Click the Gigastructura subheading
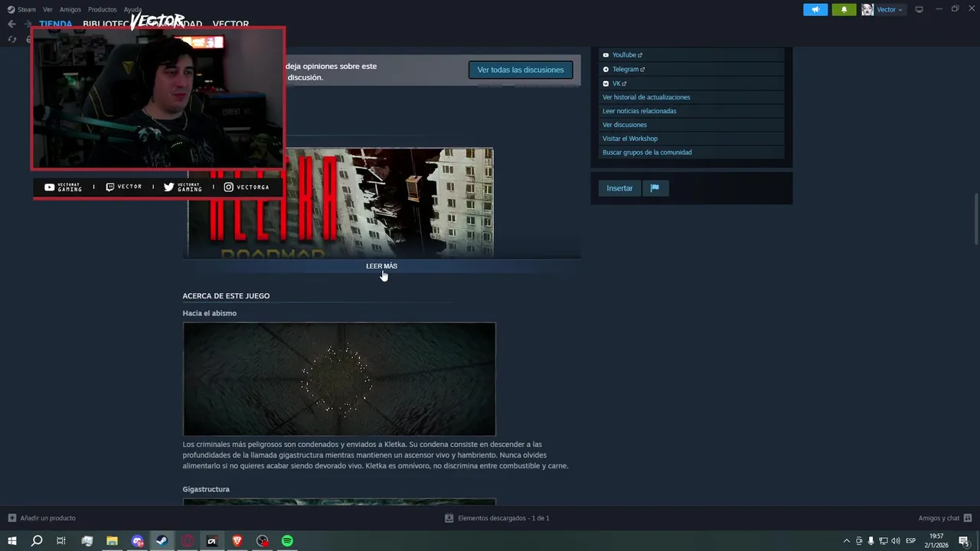Image resolution: width=980 pixels, height=551 pixels. click(x=206, y=489)
